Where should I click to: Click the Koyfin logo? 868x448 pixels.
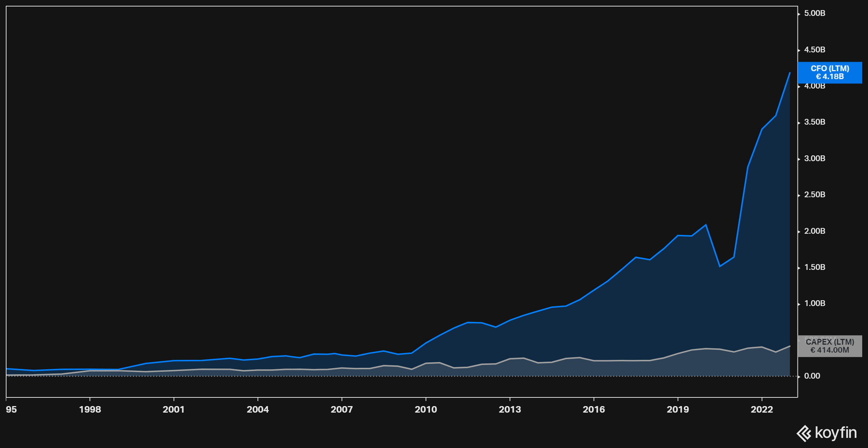coord(827,433)
